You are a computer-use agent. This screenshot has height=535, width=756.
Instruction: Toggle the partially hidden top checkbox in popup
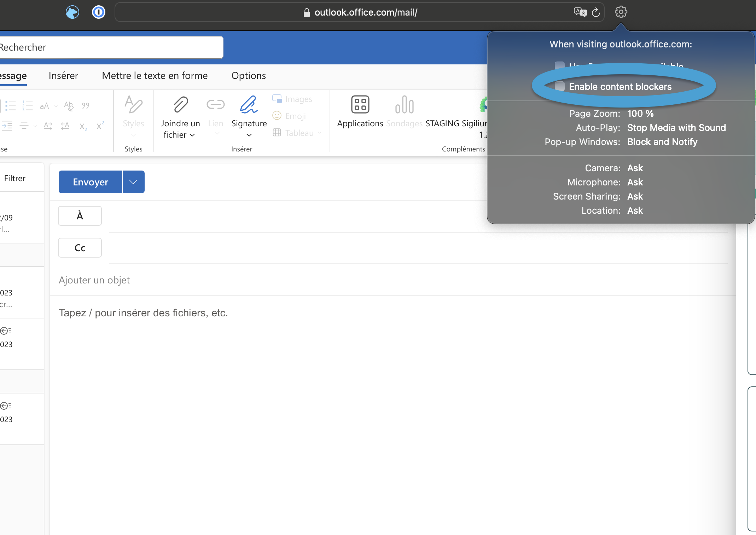point(560,66)
